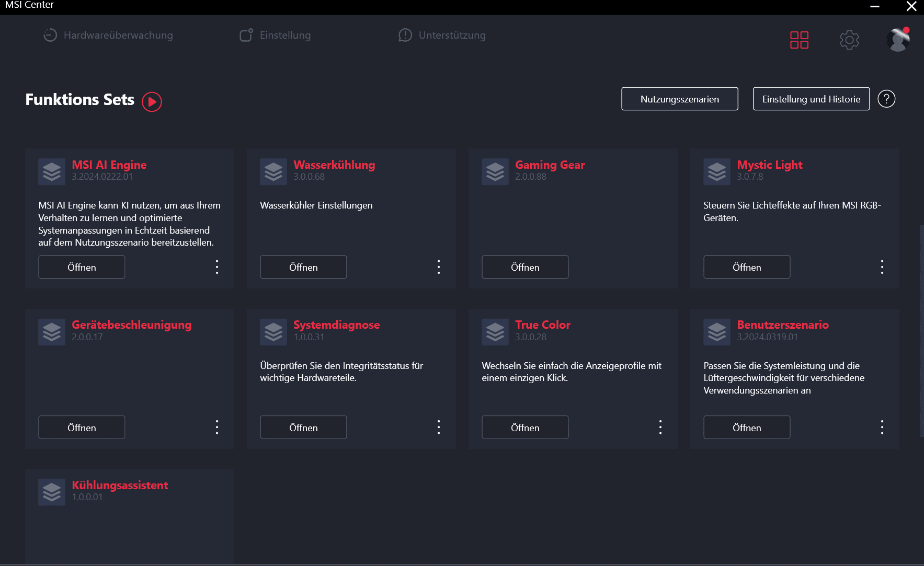Click version text 3.0.7.8

pyautogui.click(x=750, y=177)
